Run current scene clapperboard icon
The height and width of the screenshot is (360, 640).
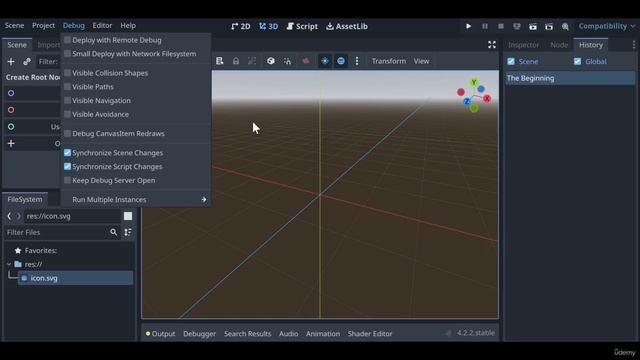tap(533, 27)
